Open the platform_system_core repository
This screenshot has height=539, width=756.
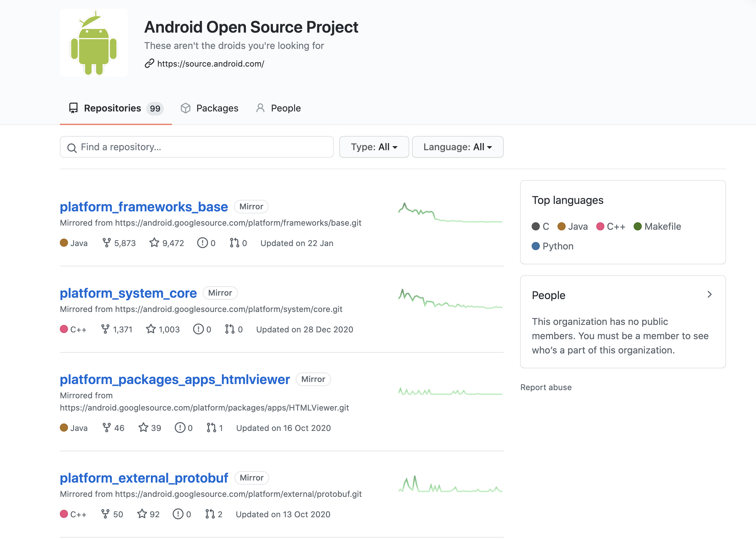pos(128,293)
